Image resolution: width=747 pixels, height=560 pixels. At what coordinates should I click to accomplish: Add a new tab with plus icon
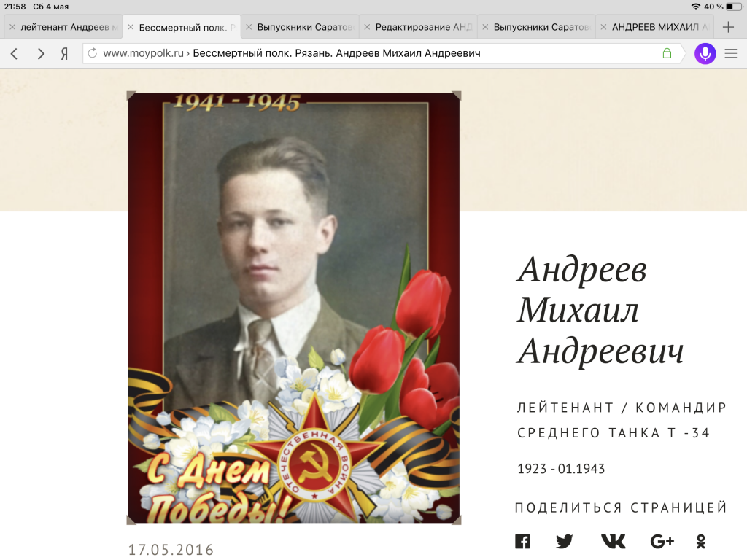pos(728,27)
